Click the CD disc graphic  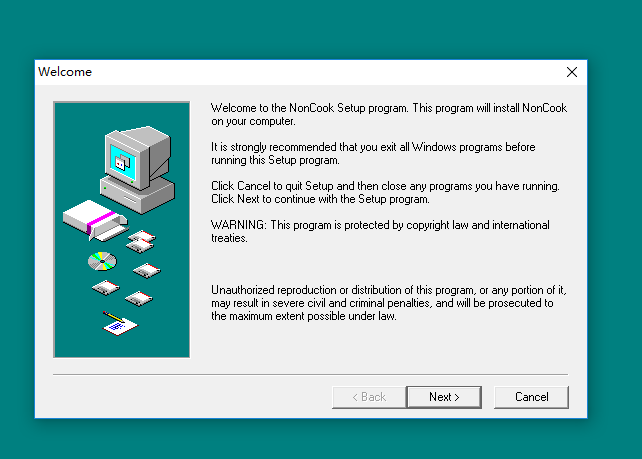click(x=102, y=262)
